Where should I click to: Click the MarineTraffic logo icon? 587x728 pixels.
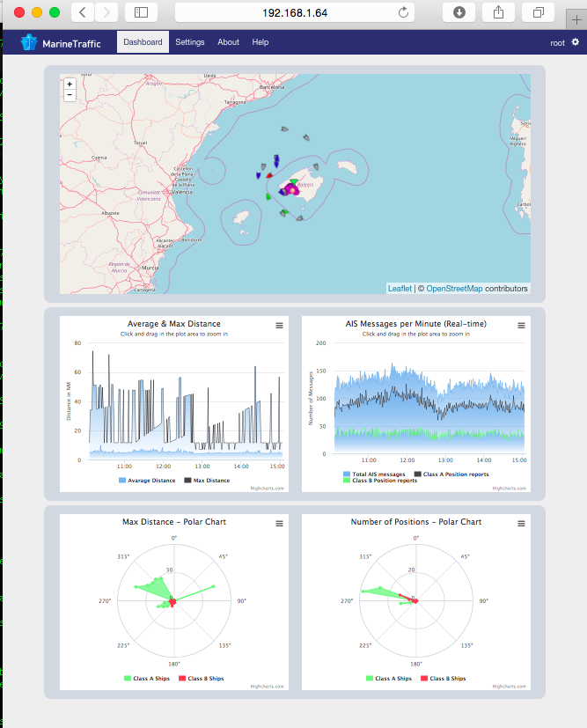click(29, 42)
